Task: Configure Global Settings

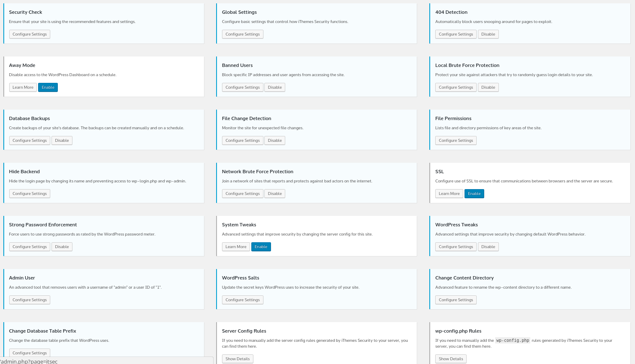Action: 243,34
